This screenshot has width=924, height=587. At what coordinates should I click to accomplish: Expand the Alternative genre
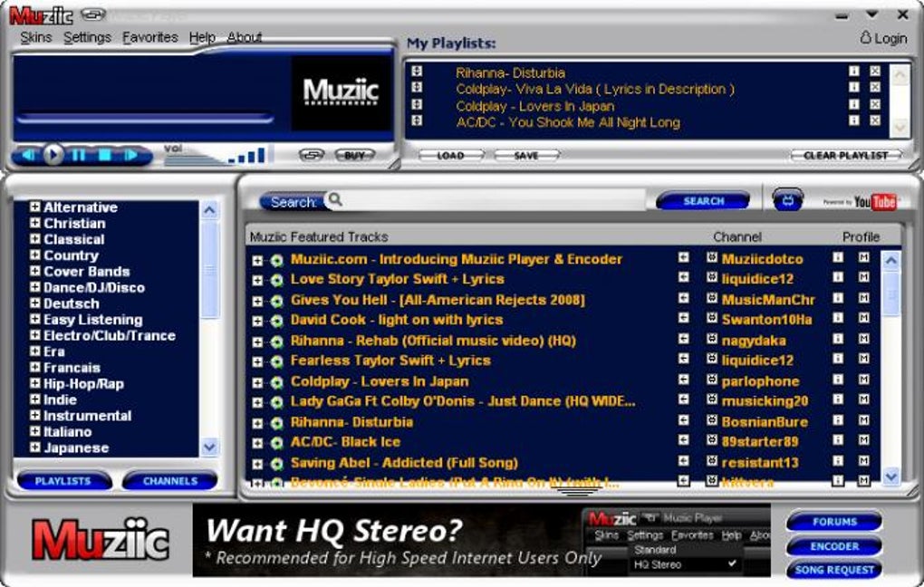[x=35, y=207]
